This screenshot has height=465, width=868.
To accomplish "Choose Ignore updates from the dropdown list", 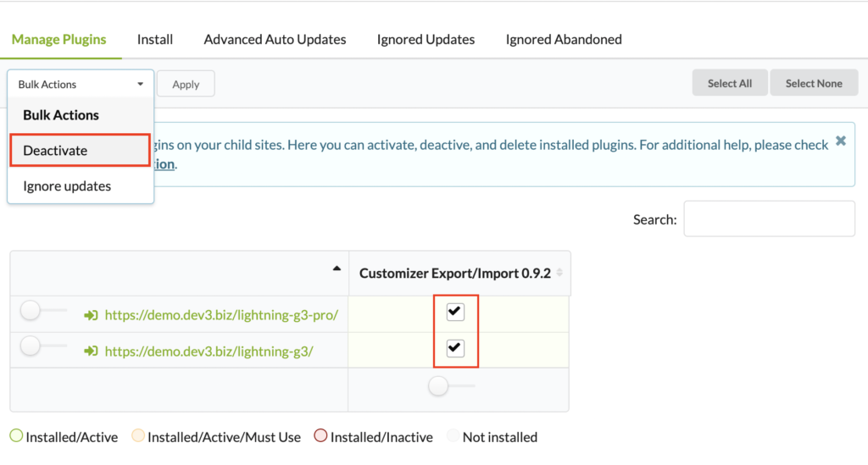I will click(x=67, y=186).
